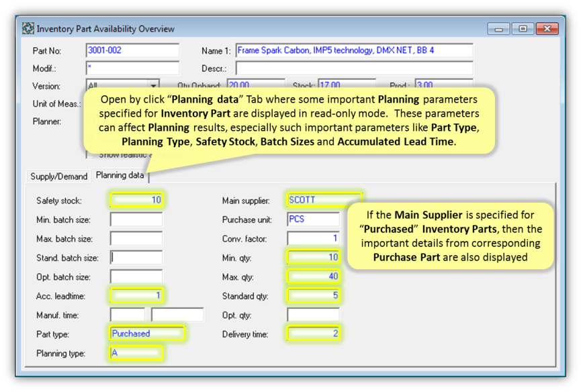The height and width of the screenshot is (392, 581).
Task: Focus the Delivery time field
Action: click(x=314, y=334)
